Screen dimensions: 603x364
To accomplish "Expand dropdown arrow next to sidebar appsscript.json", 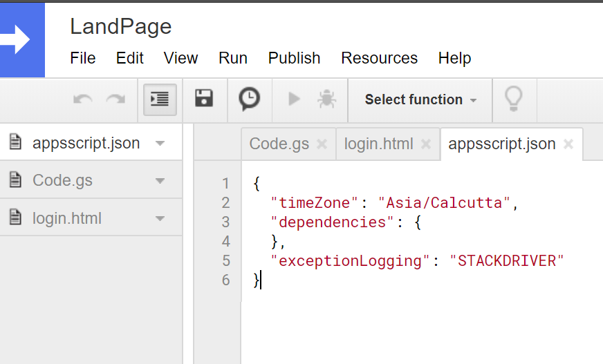I will click(160, 144).
